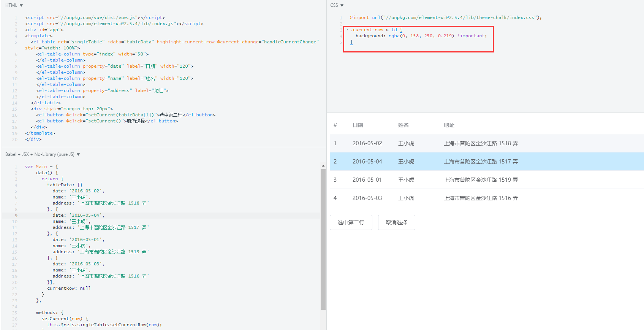The width and height of the screenshot is (644, 330).
Task: Select the table row dated 2016-05-03
Action: click(x=487, y=198)
